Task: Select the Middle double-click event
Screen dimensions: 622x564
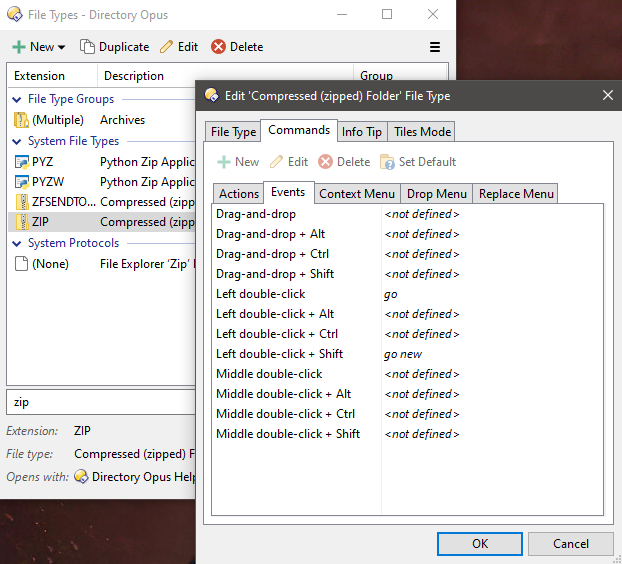Action: click(407, 374)
